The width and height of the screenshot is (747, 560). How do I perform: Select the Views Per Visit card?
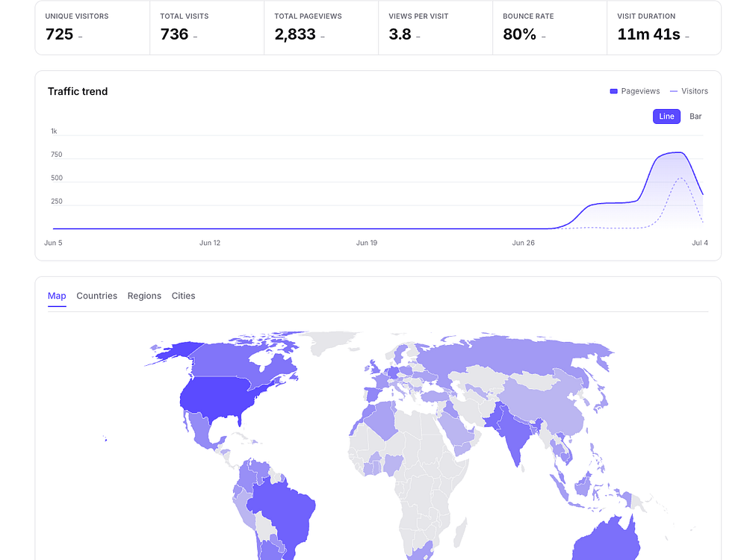pos(436,28)
